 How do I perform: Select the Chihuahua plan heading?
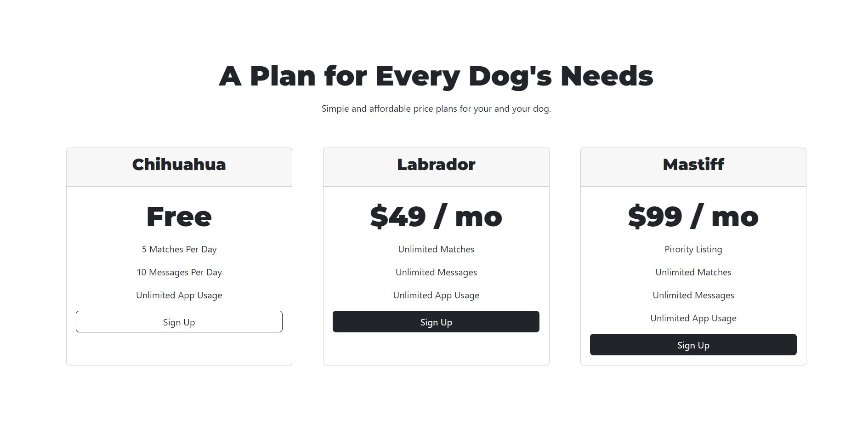(179, 165)
